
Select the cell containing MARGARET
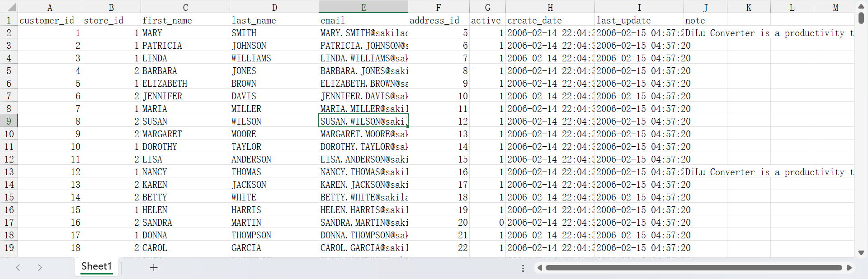point(185,134)
